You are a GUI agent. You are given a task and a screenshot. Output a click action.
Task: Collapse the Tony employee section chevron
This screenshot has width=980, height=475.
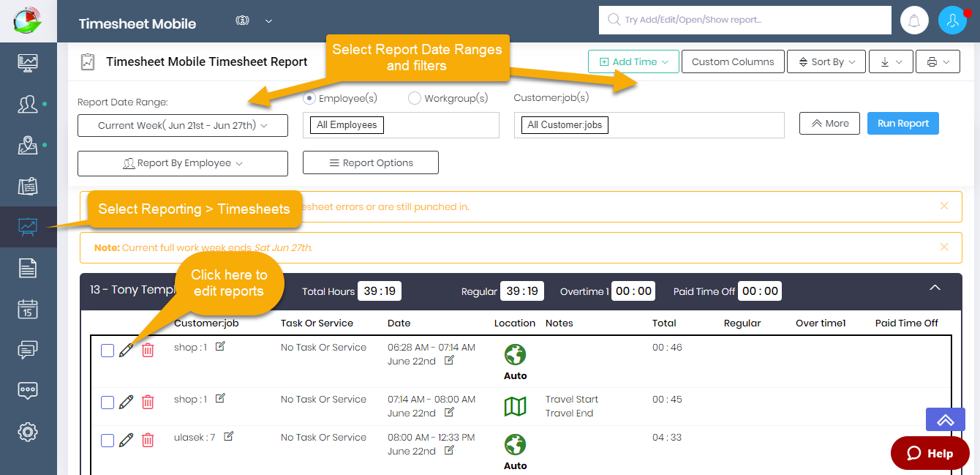[935, 288]
